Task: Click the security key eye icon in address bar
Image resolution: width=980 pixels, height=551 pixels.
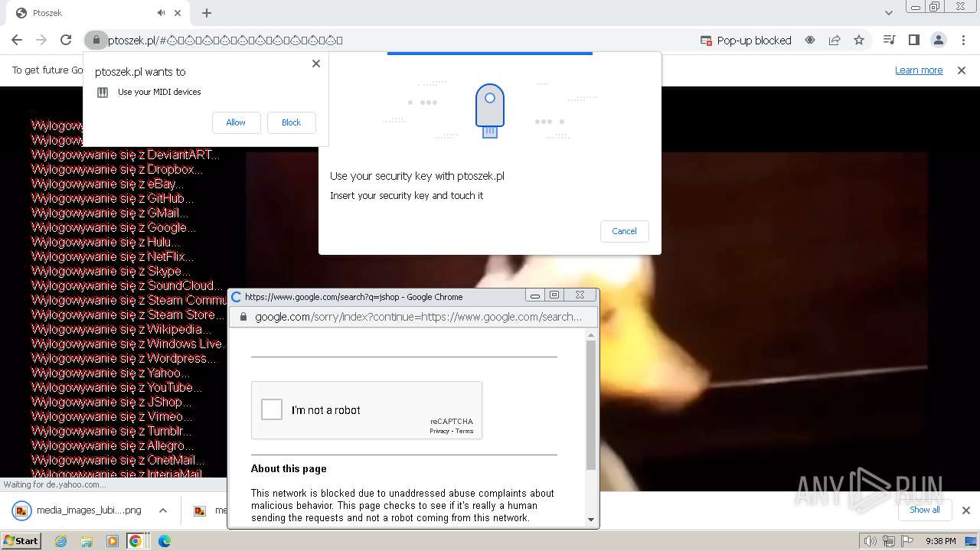Action: 810,40
